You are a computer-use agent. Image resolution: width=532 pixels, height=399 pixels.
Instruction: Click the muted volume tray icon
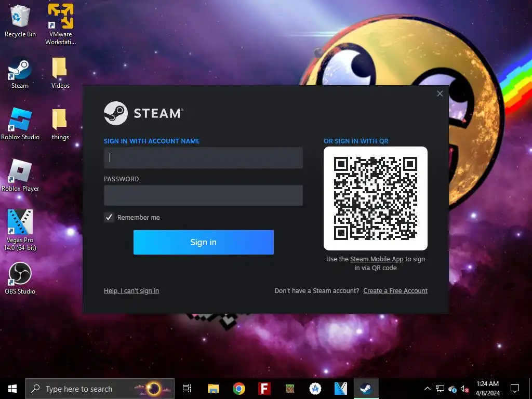pyautogui.click(x=465, y=389)
